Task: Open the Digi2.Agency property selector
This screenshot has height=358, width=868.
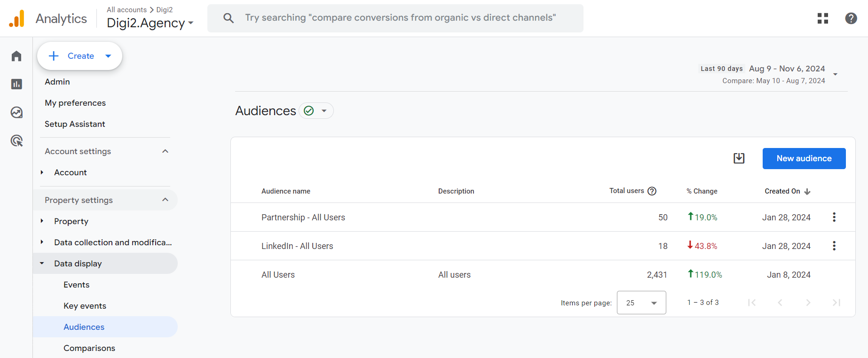Action: tap(150, 23)
